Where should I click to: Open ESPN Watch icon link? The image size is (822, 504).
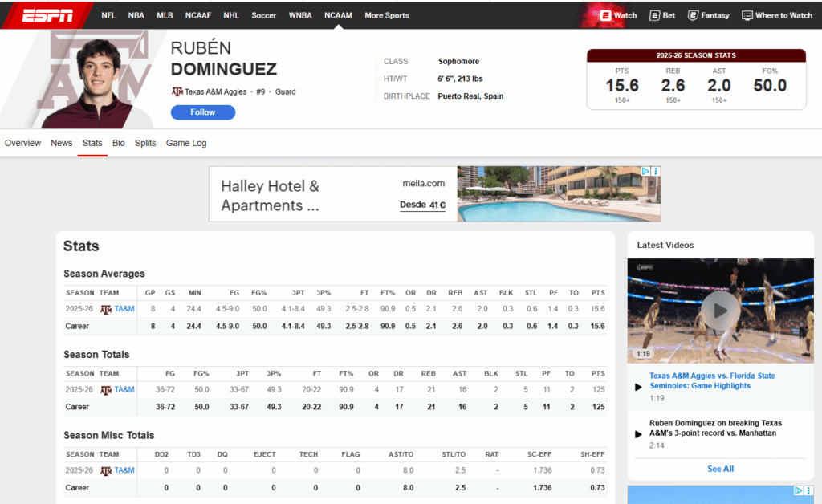pyautogui.click(x=606, y=15)
